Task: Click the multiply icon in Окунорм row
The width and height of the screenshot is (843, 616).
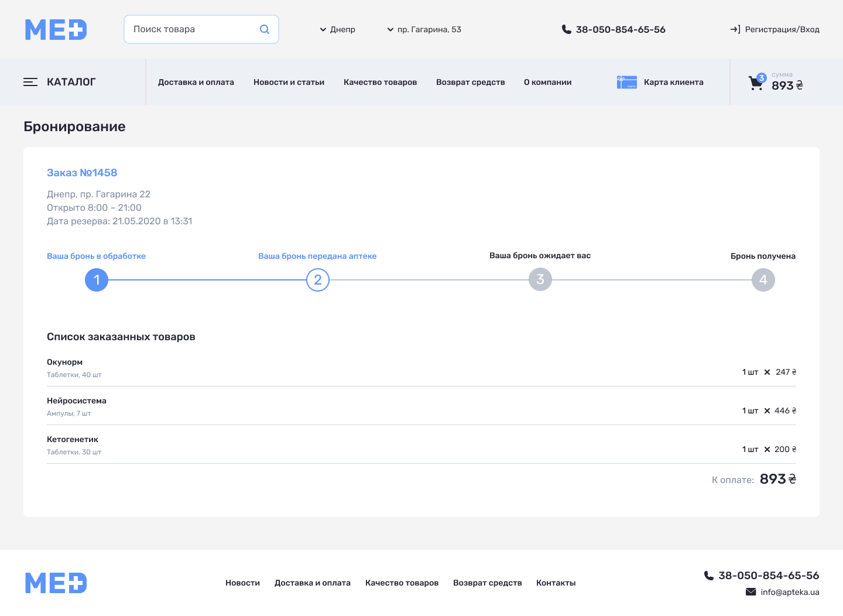Action: click(767, 372)
